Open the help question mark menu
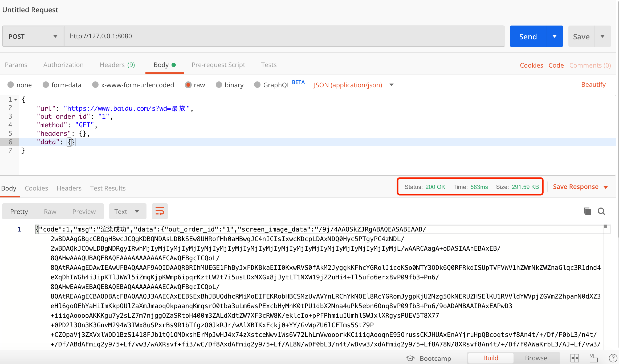Screen dimensions: 619x364 [613, 358]
